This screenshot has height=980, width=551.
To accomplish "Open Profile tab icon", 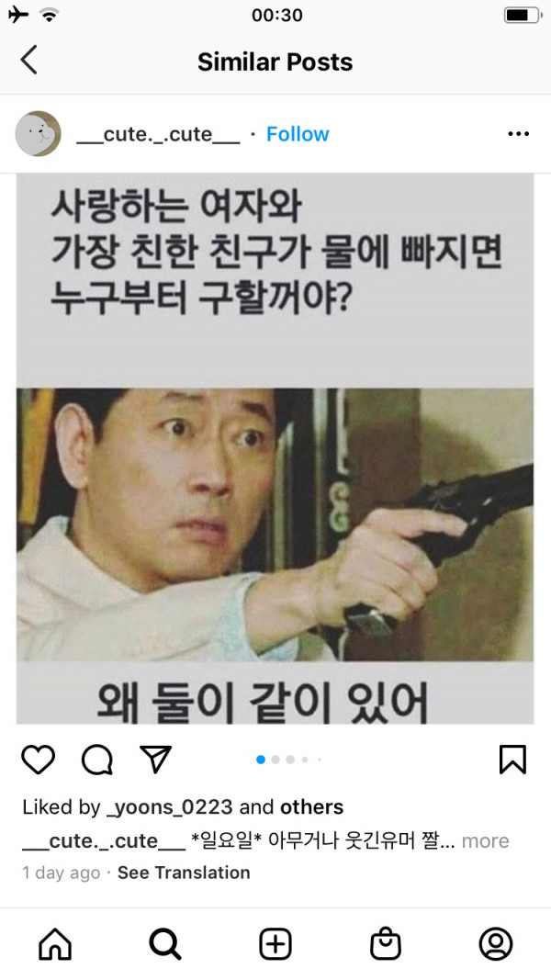I will click(x=496, y=944).
